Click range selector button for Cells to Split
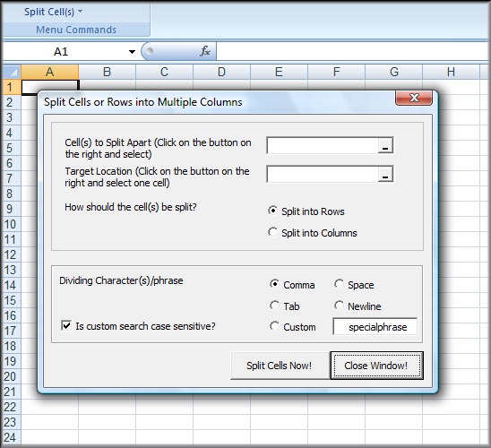The height and width of the screenshot is (448, 491). (385, 145)
